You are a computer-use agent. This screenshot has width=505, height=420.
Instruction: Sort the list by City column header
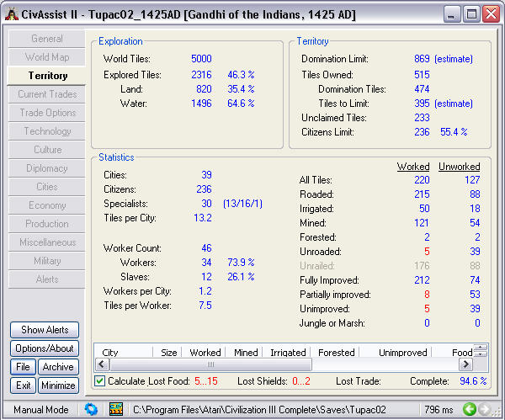coord(124,353)
